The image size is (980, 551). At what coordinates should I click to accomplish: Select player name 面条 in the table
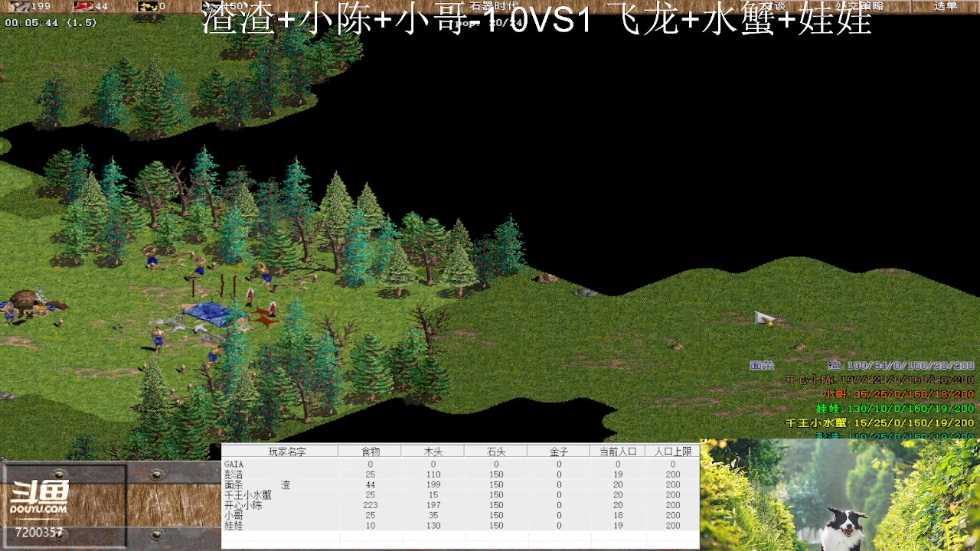coord(234,484)
